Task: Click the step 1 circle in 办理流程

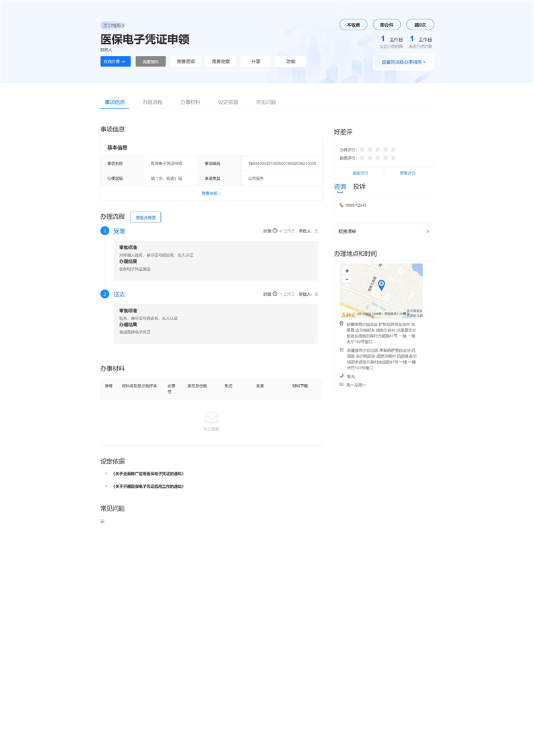Action: 104,231
